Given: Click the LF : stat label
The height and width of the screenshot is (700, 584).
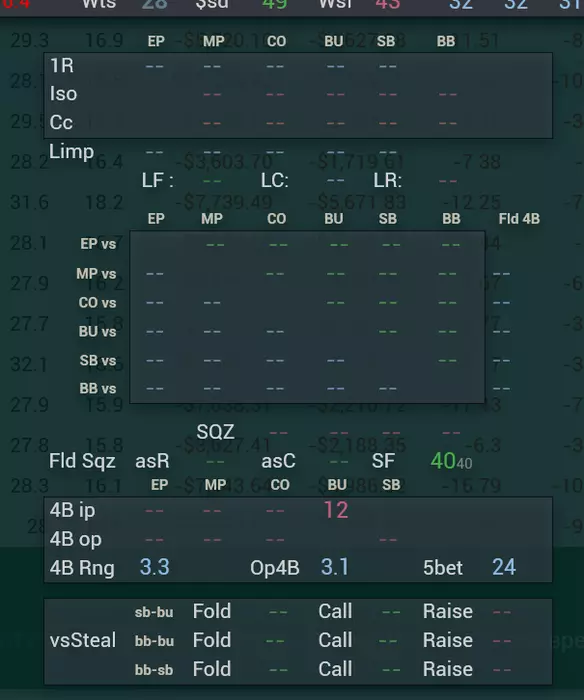Looking at the screenshot, I should tap(158, 181).
